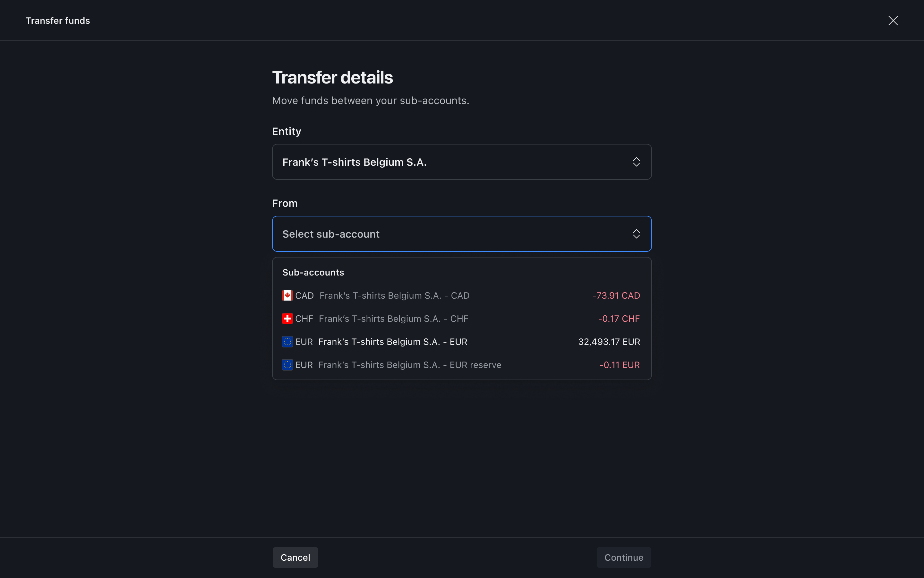The width and height of the screenshot is (924, 578).
Task: Open the Entity dropdown
Action: point(462,162)
